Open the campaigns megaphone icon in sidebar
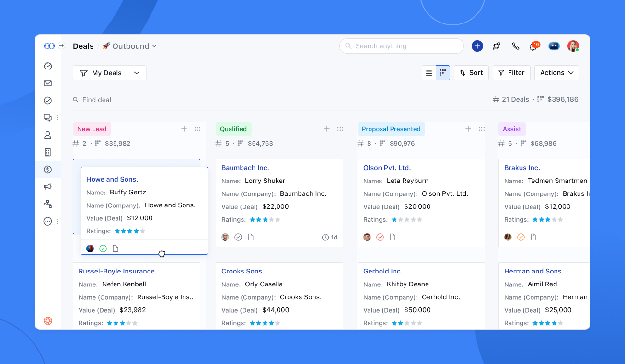Screen dimensions: 625x364 47,186
